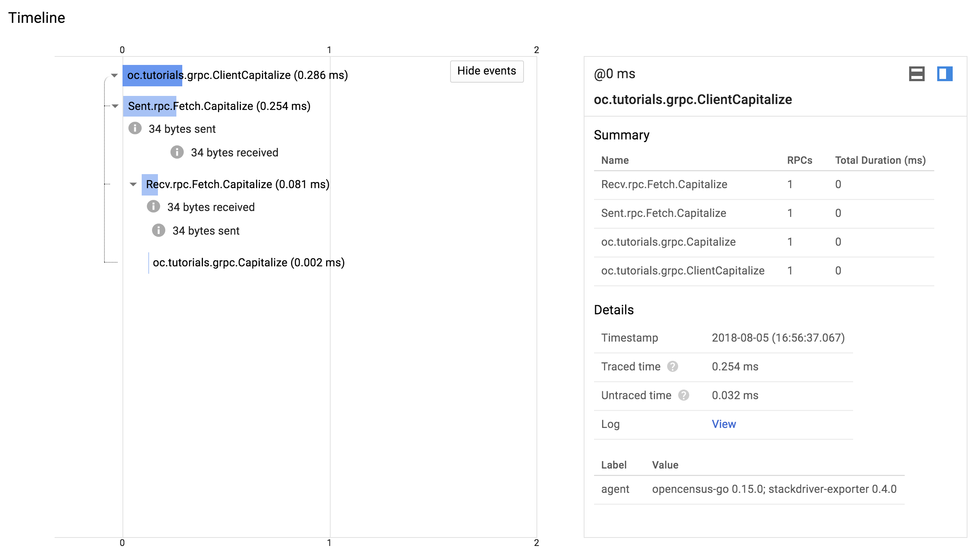The image size is (980, 560).
Task: Click info icon for Recv span's 34 bytes received
Action: click(x=153, y=207)
